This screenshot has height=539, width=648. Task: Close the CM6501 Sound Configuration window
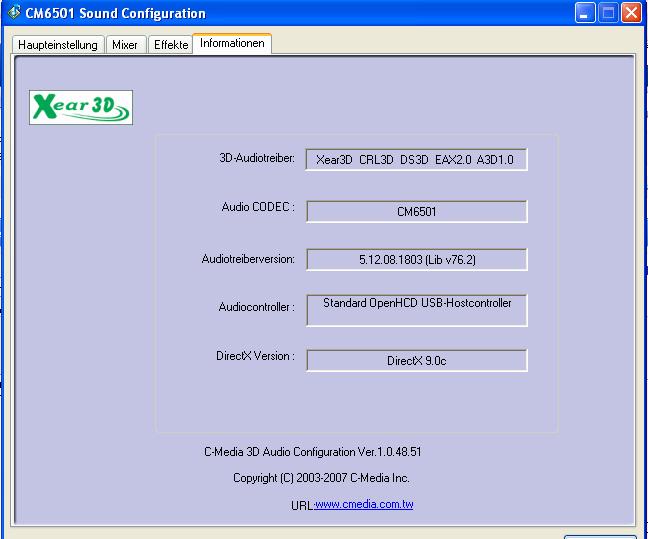click(x=631, y=13)
